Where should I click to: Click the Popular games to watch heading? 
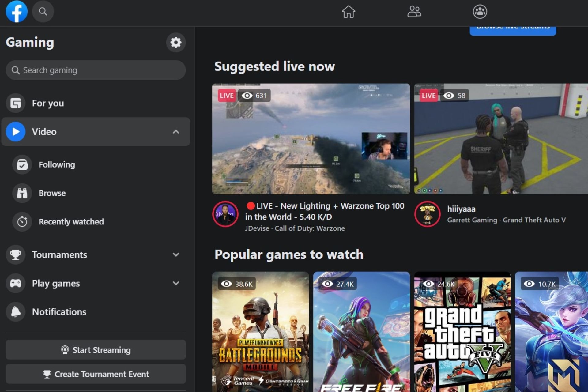(x=289, y=254)
